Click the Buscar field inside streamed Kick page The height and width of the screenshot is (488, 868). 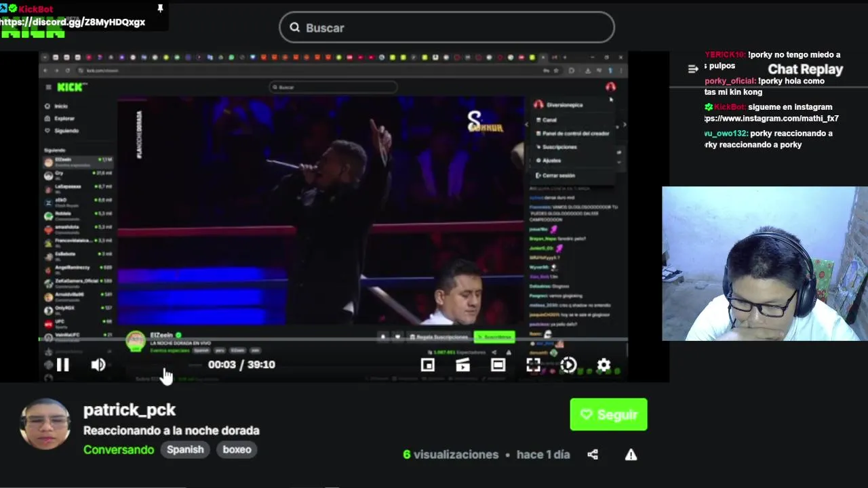pos(333,87)
